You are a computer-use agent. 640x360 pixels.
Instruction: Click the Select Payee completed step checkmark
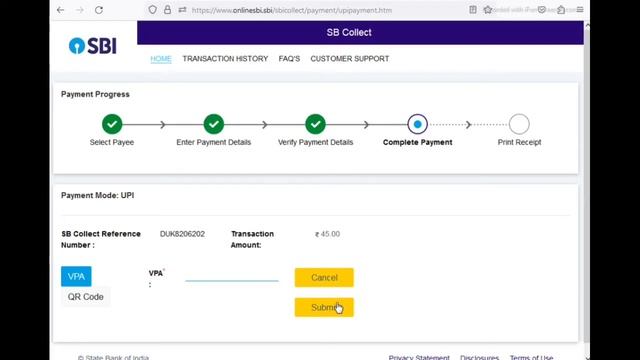coord(112,124)
